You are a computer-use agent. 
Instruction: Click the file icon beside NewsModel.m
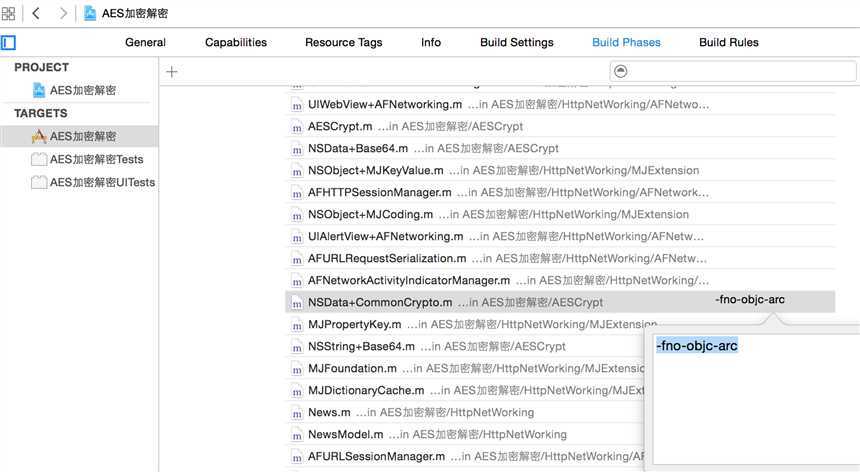[297, 436]
